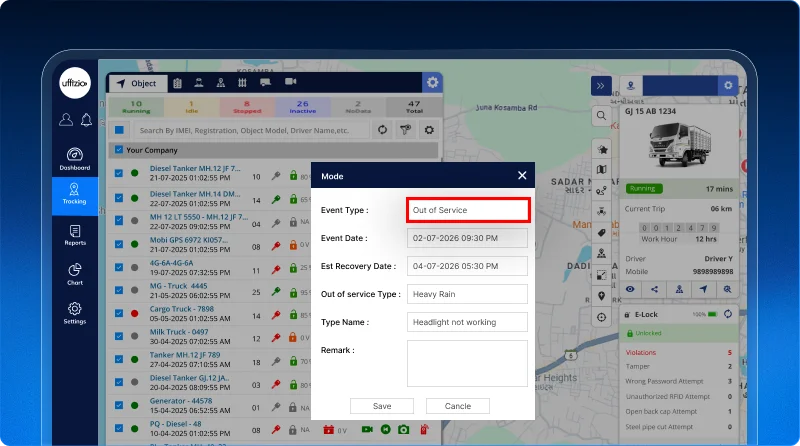Collapse right panel with double chevron
The height and width of the screenshot is (446, 800).
point(601,86)
